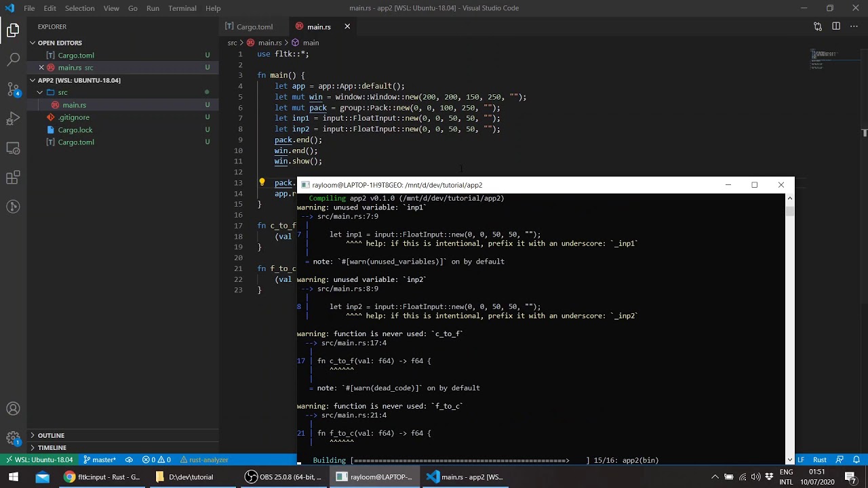Click the LF line ending indicator
The image size is (868, 488).
point(800,460)
